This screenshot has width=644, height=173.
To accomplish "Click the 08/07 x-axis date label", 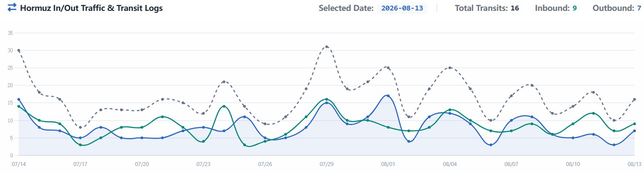I will [x=511, y=164].
